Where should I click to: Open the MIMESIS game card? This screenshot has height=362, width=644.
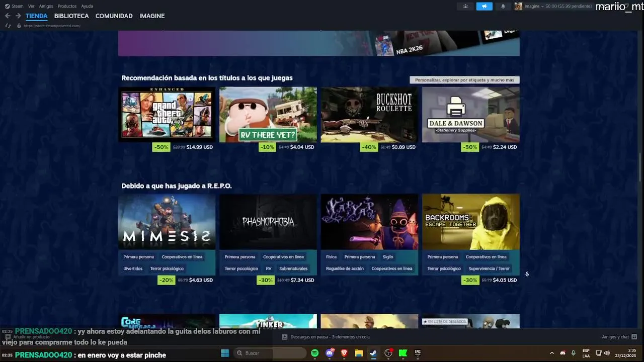(167, 222)
